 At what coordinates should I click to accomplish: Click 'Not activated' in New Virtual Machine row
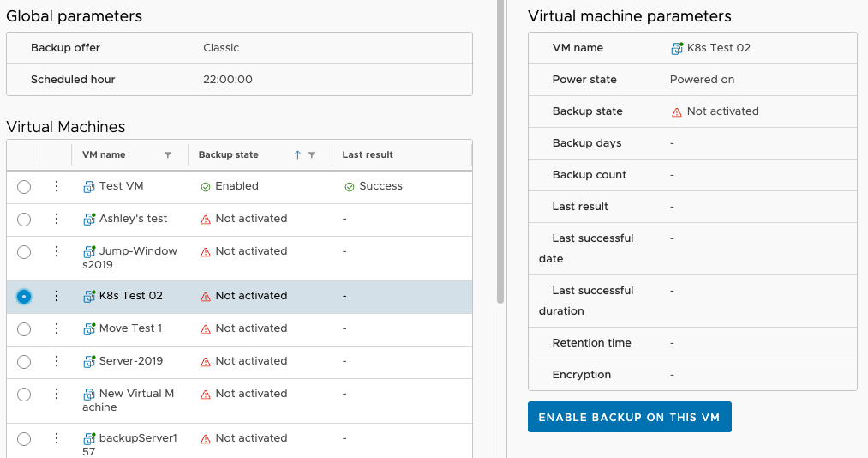point(251,393)
